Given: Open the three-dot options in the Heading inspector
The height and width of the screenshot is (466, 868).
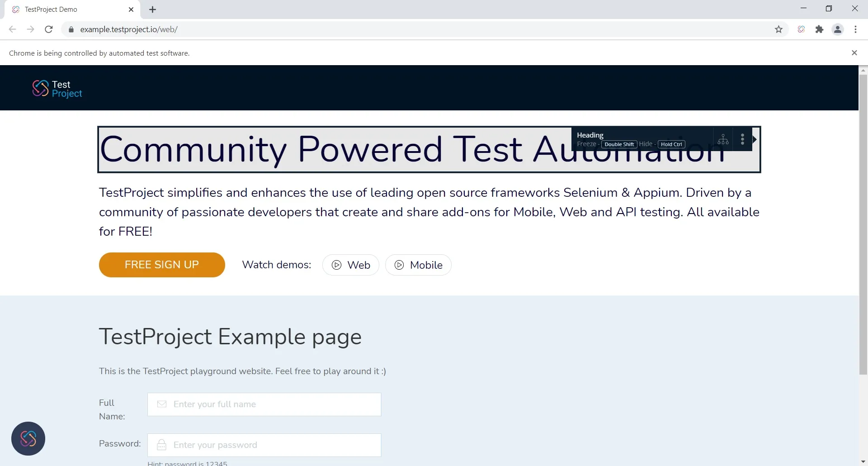Looking at the screenshot, I should tap(742, 139).
